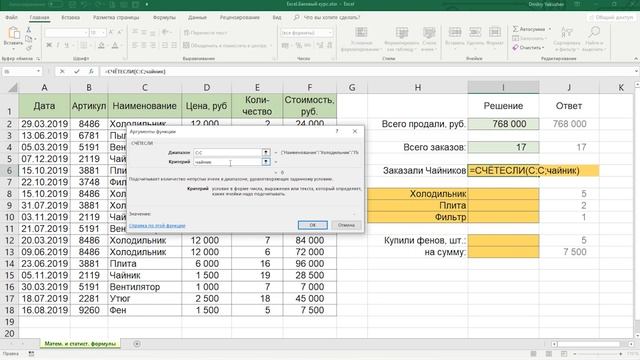Toggle Wrap Text (Перенести текст)
This screenshot has height=360, width=640.
205,33
